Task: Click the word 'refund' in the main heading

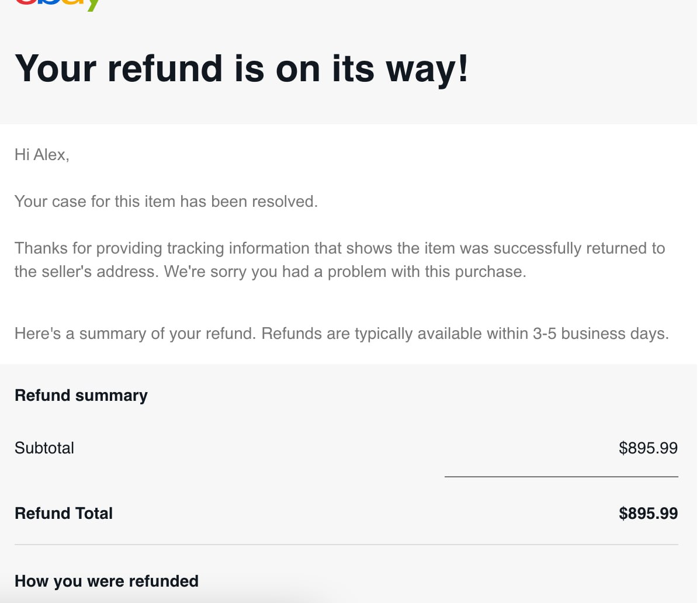Action: [x=165, y=68]
